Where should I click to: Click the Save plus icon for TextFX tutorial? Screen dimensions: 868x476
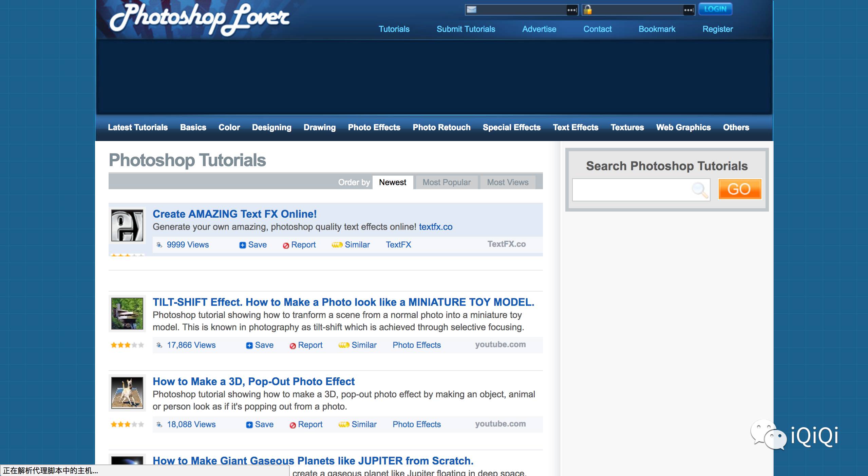coord(242,245)
